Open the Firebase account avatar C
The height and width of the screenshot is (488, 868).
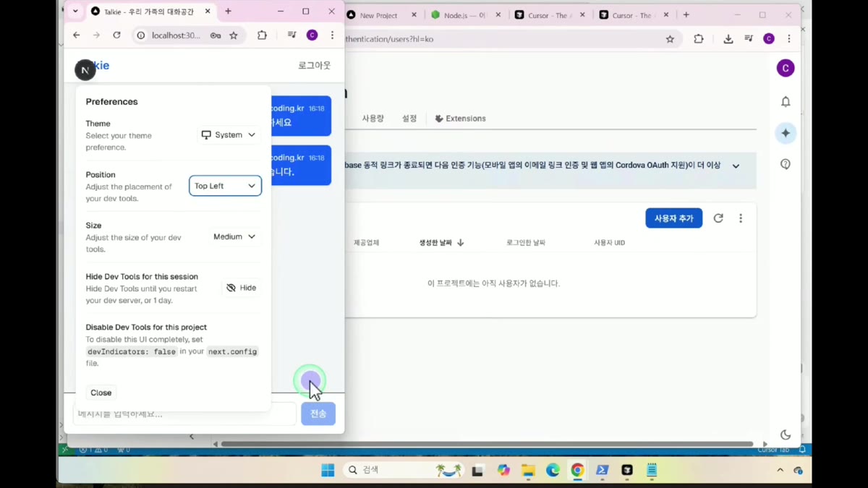click(786, 68)
